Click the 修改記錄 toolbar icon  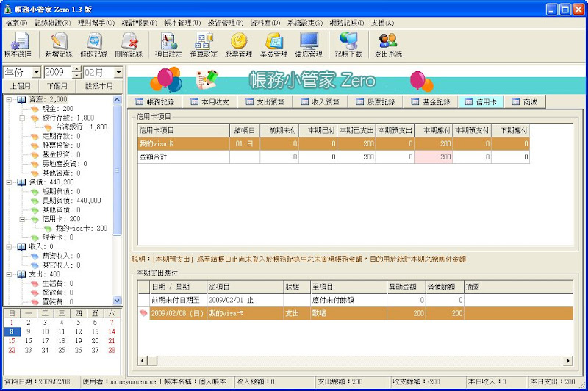click(93, 44)
